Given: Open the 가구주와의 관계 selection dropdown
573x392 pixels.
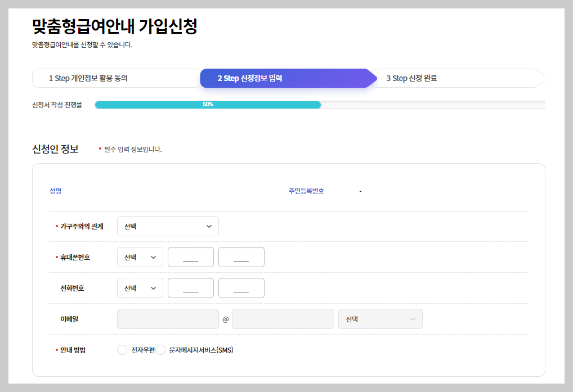Looking at the screenshot, I should pos(167,226).
